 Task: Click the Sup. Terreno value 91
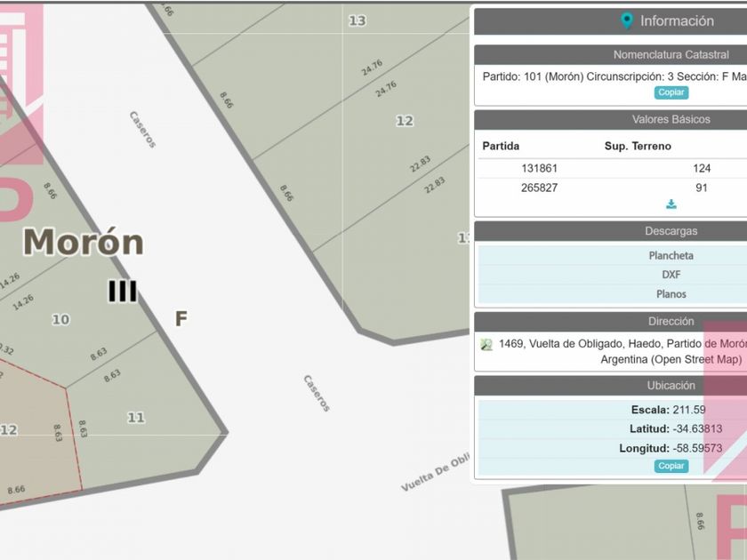702,188
